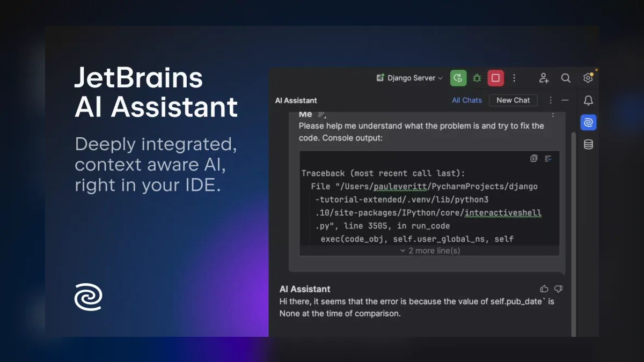This screenshot has width=644, height=362.
Task: Expand the 2 more line(s) section
Action: pos(430,250)
